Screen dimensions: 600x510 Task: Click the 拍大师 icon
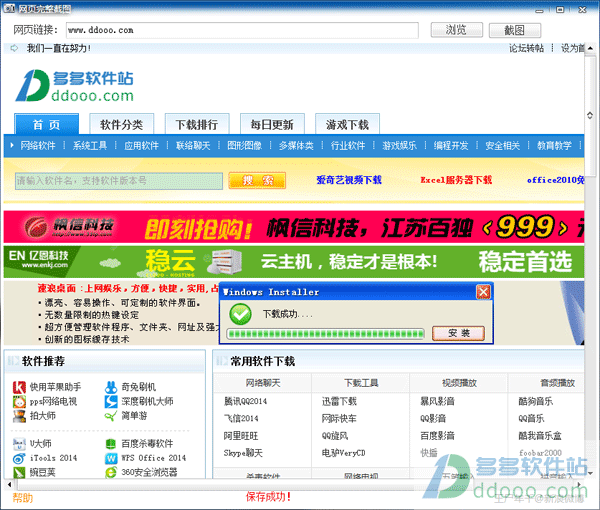19,416
